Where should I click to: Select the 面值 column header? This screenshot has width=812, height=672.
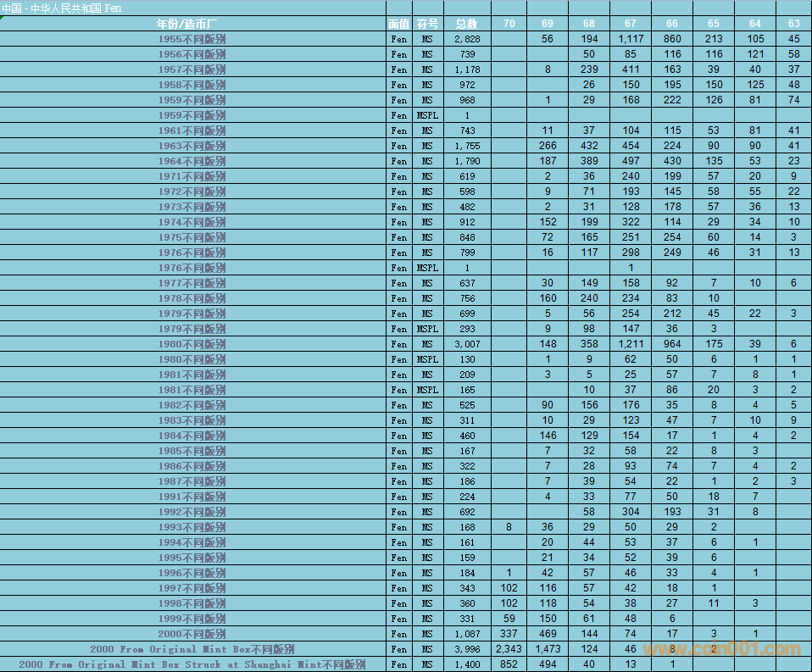coord(398,23)
